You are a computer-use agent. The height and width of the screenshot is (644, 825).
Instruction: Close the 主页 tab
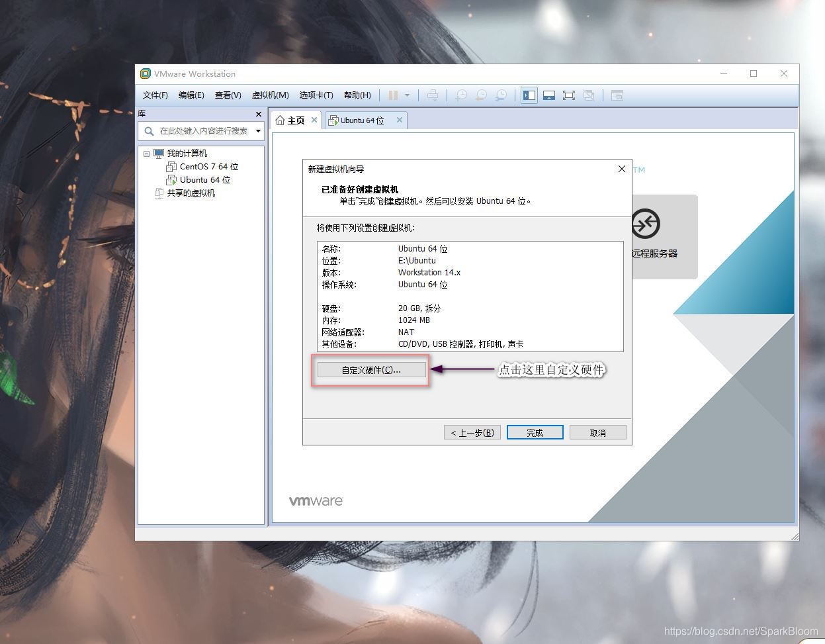(314, 120)
